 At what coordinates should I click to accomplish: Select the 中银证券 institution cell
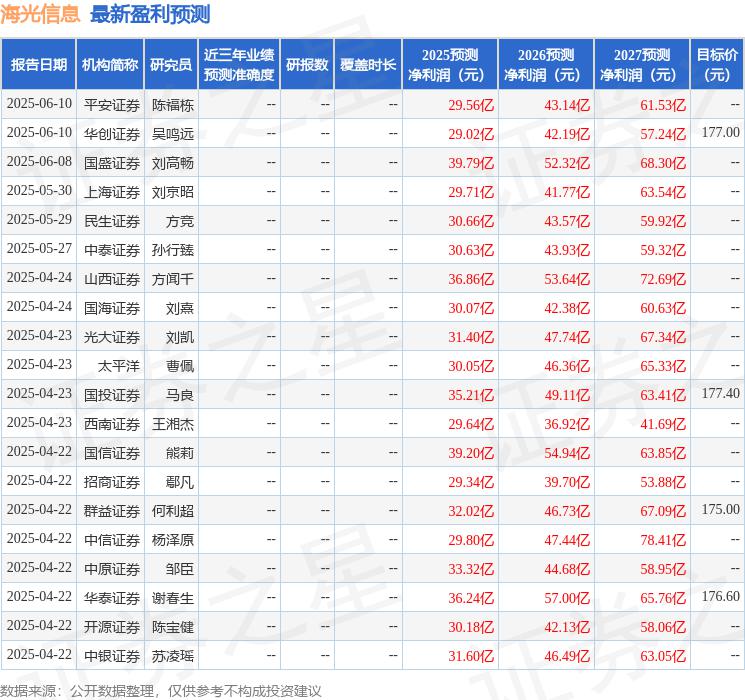pos(112,656)
